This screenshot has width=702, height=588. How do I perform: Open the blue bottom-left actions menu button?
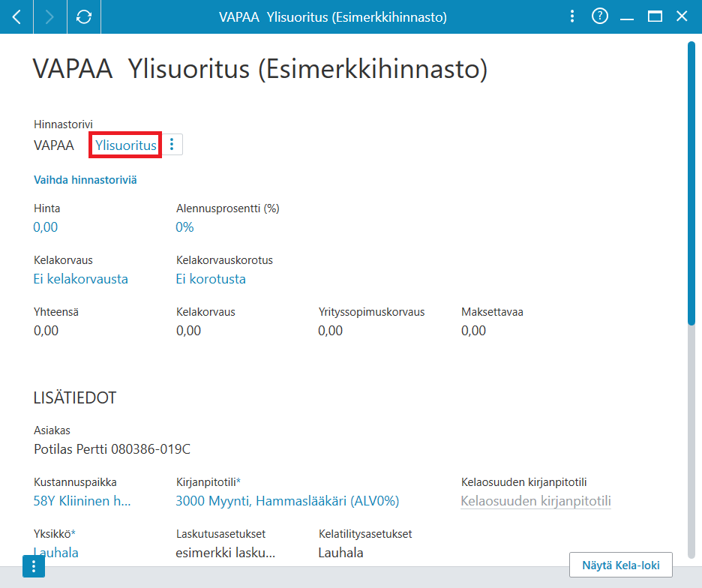[34, 566]
